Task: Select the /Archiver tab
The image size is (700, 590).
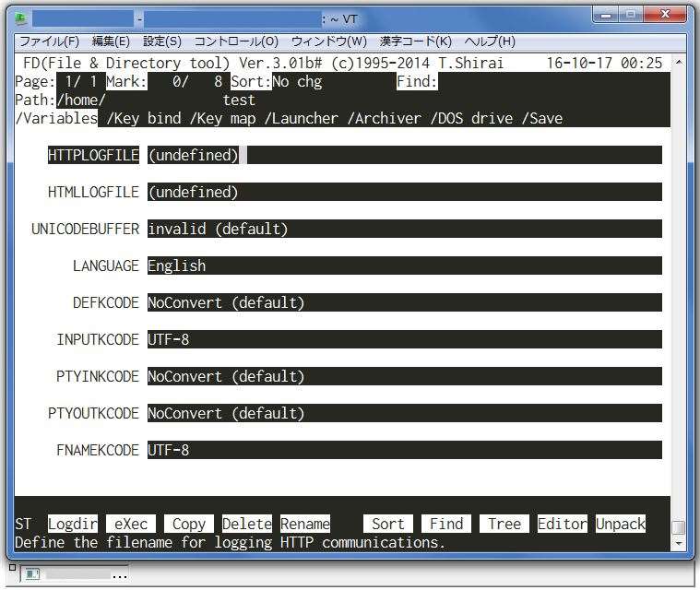Action: 385,118
